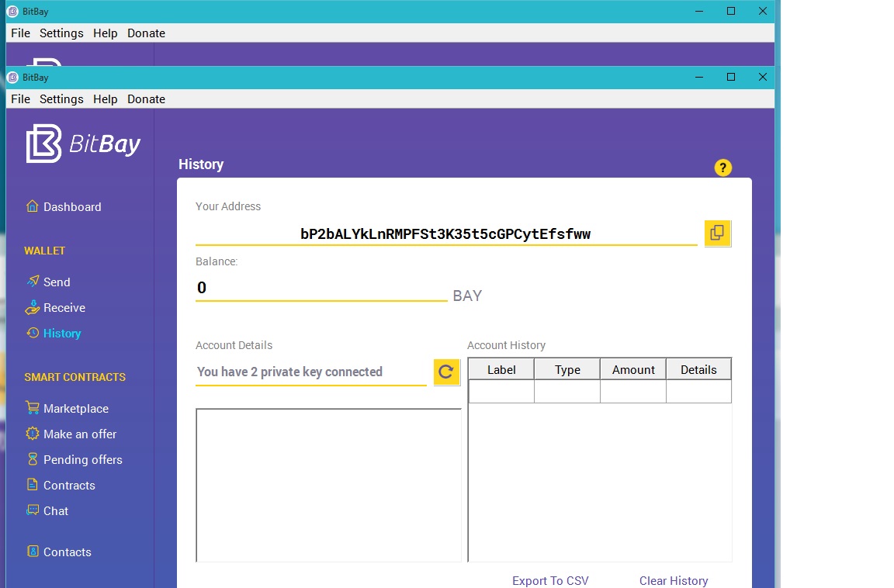Click the Label column header
This screenshot has height=588, width=894.
501,369
